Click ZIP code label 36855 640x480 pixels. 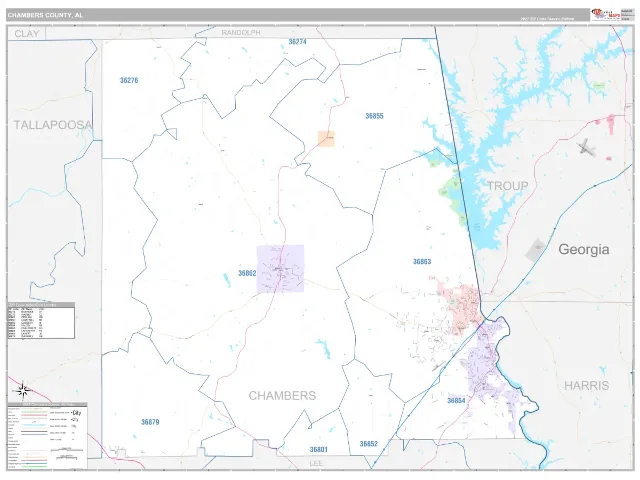(374, 116)
